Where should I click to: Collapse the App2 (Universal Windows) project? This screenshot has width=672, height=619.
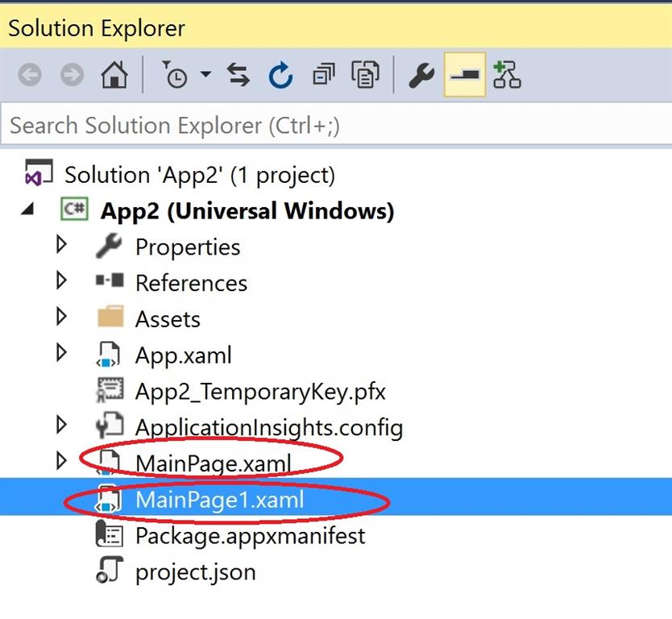pyautogui.click(x=28, y=210)
